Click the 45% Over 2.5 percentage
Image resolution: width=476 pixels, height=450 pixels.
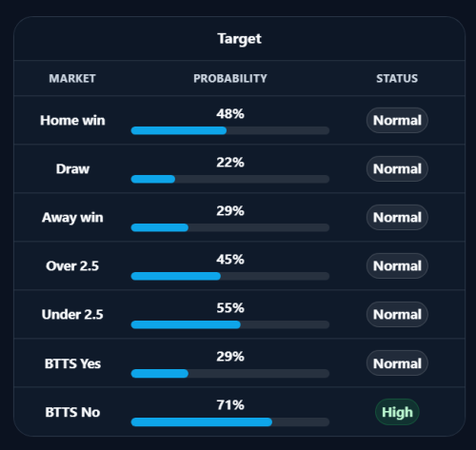[x=230, y=260]
